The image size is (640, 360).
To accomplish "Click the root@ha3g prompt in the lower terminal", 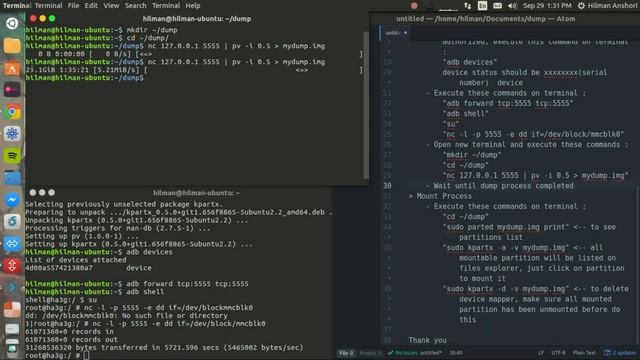I will coord(52,356).
